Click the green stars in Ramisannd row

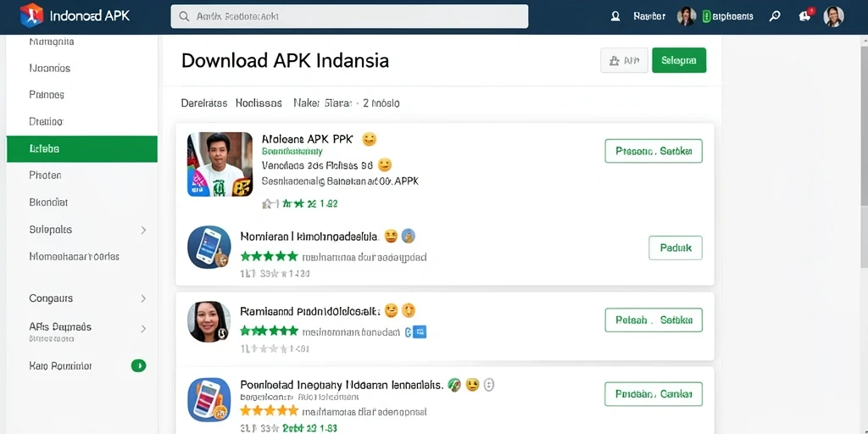coord(269,331)
